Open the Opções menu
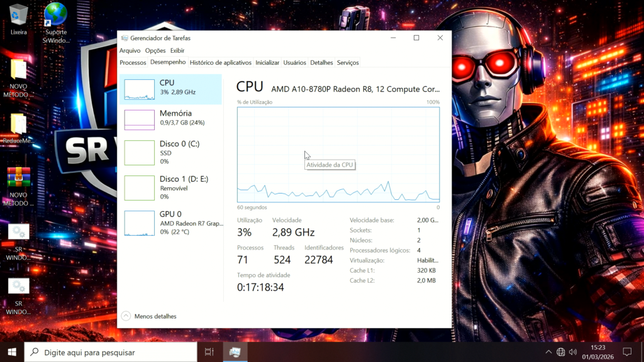This screenshot has height=362, width=644. 155,50
